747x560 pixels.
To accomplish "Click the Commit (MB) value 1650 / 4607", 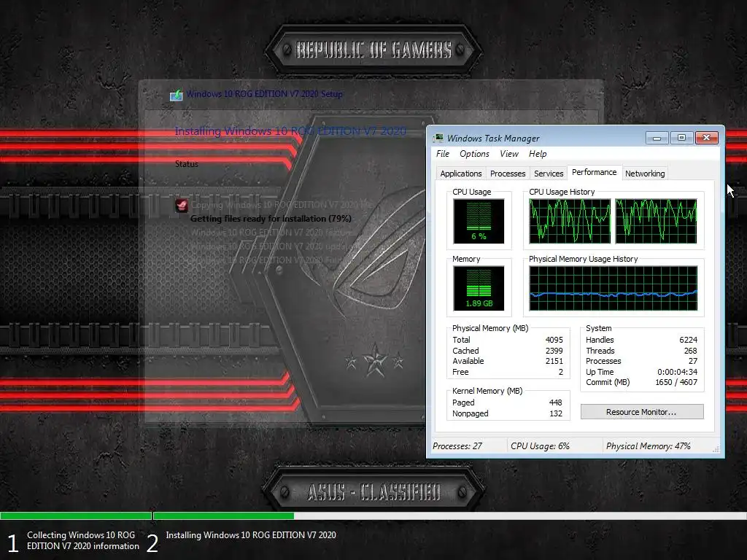I will tap(676, 382).
